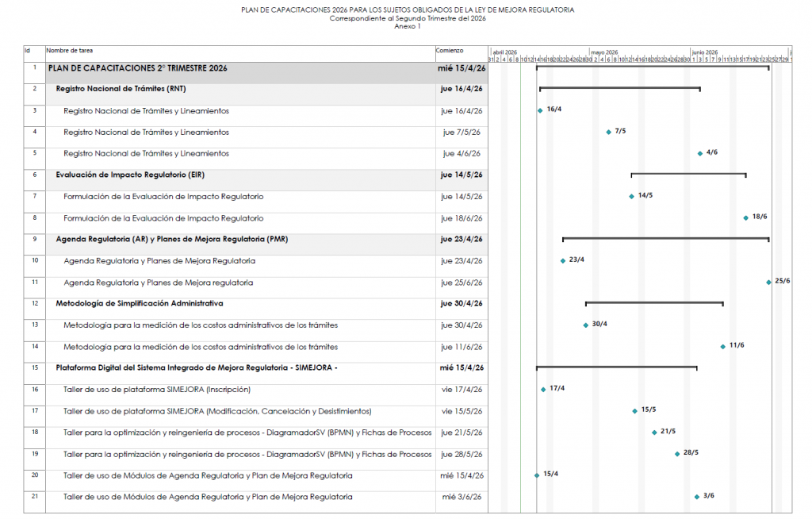Select the 7/5 milestone diamond
This screenshot has width=812, height=519.
pos(608,132)
